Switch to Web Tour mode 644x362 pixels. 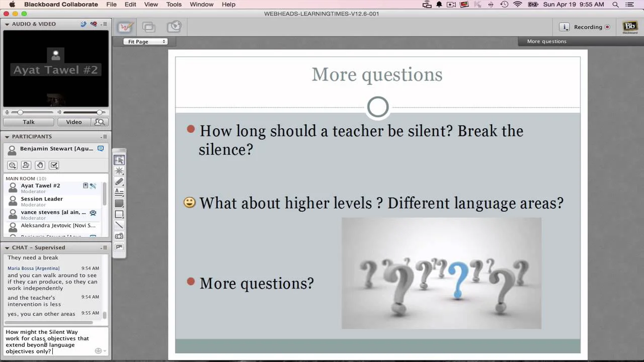point(174,27)
